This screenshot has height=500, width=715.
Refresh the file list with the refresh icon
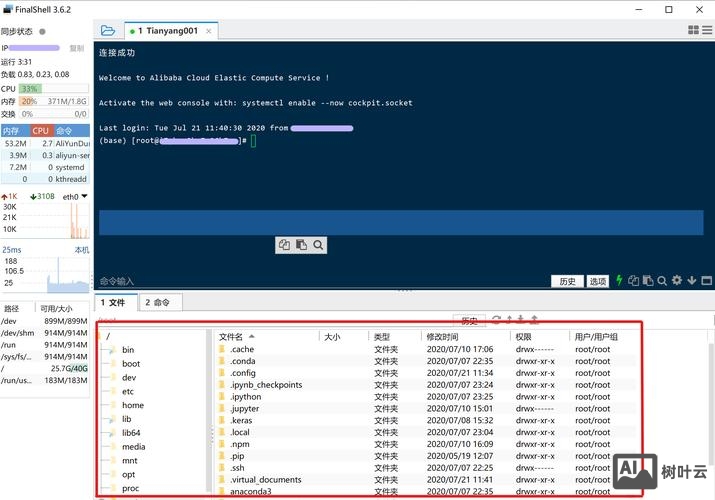click(496, 320)
